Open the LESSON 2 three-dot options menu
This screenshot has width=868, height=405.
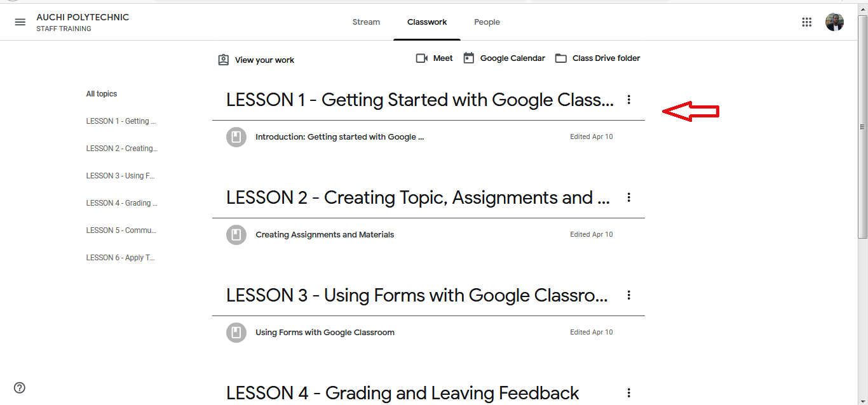(629, 197)
